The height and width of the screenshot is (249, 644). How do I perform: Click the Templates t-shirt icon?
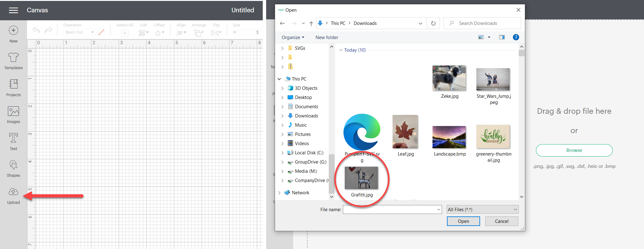point(13,57)
